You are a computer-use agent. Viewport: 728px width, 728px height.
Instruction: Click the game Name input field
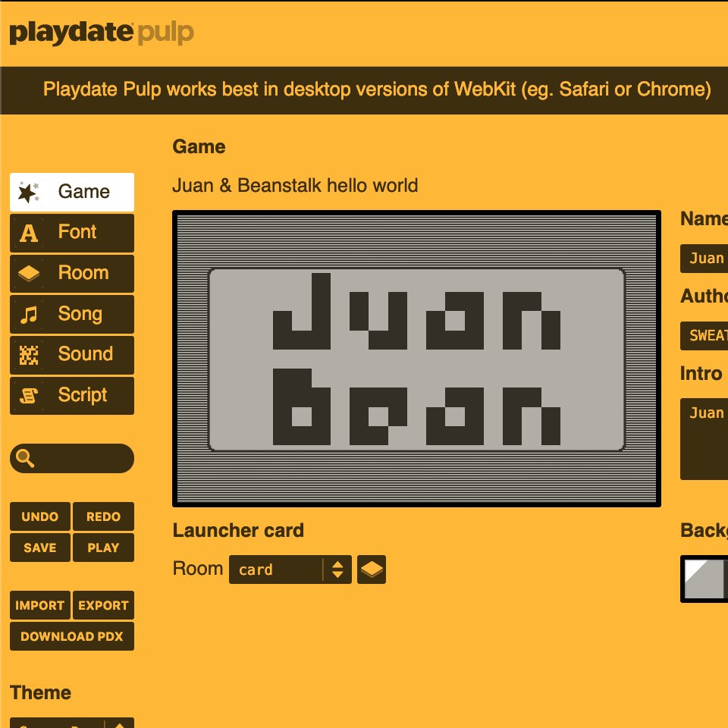pyautogui.click(x=705, y=259)
